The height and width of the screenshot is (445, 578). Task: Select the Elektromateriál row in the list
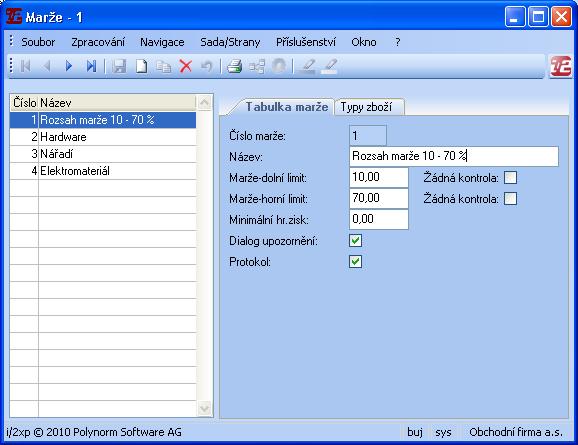(x=103, y=171)
